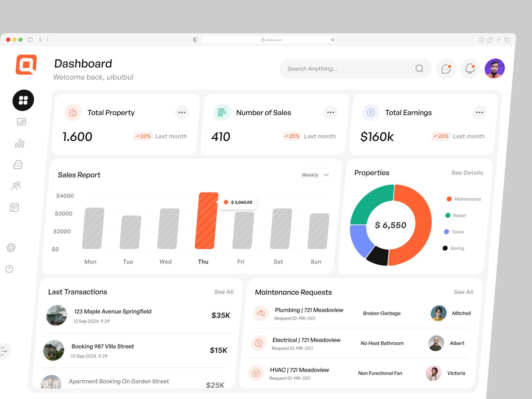Open the chat messages icon with notification badge

click(x=446, y=68)
